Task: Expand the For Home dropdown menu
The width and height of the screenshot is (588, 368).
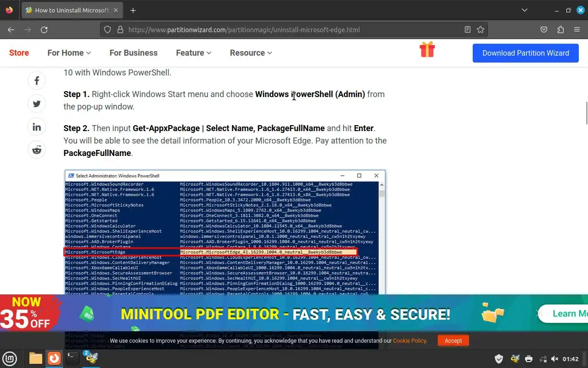Action: [69, 53]
